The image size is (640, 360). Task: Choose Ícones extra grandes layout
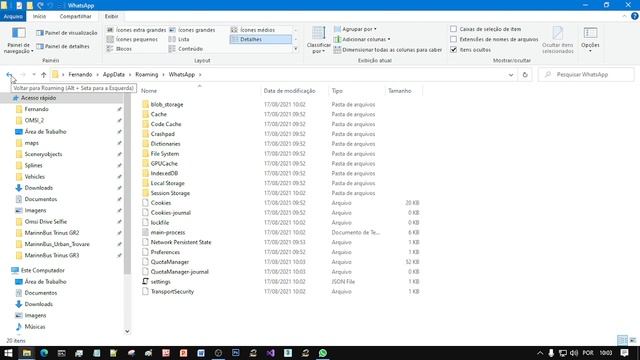[x=136, y=30]
